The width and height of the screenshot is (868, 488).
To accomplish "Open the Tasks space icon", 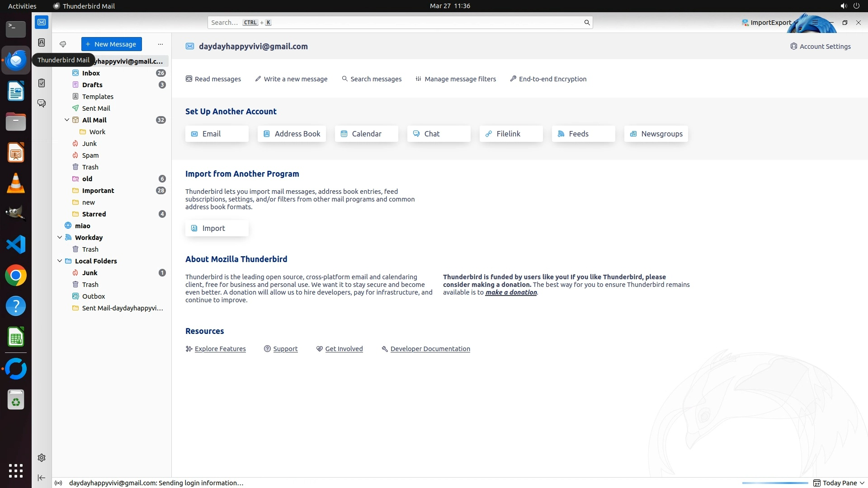I will point(42,83).
